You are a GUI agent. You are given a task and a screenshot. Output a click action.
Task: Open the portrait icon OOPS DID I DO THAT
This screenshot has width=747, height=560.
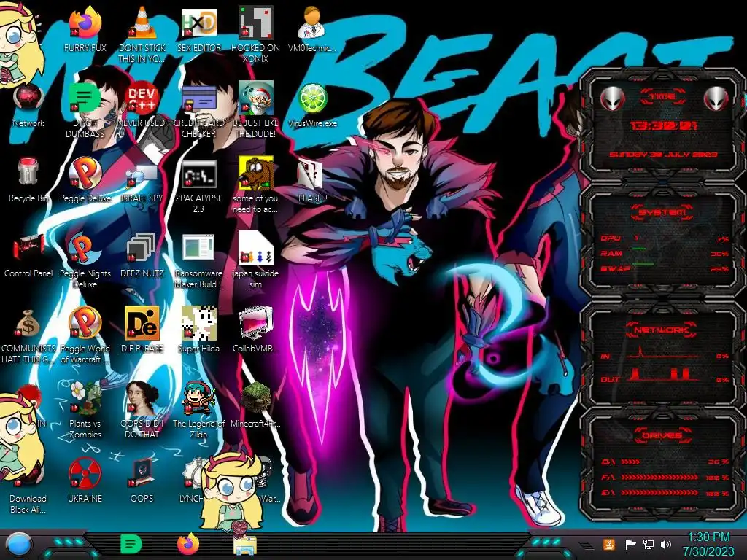tap(142, 398)
